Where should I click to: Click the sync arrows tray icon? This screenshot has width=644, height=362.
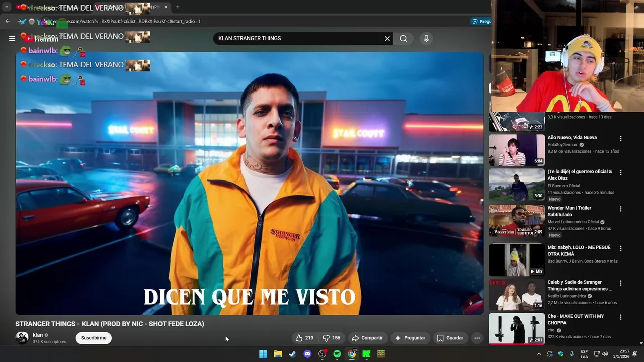550,354
